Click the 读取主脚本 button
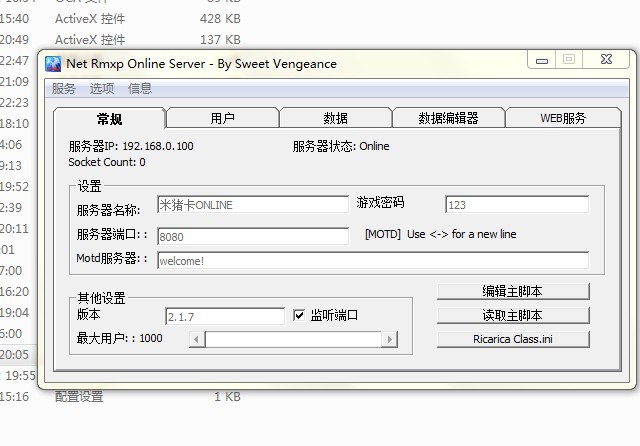640x446 pixels. [513, 315]
